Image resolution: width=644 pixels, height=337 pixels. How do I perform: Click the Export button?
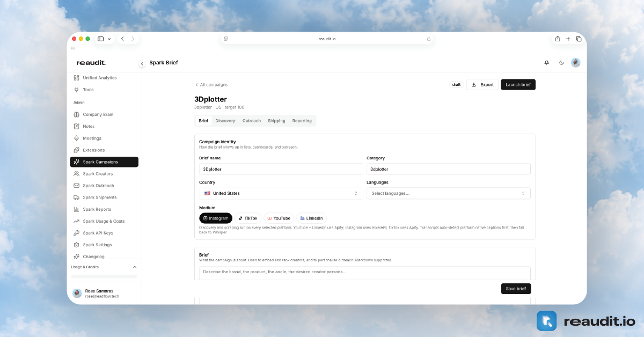coord(482,85)
